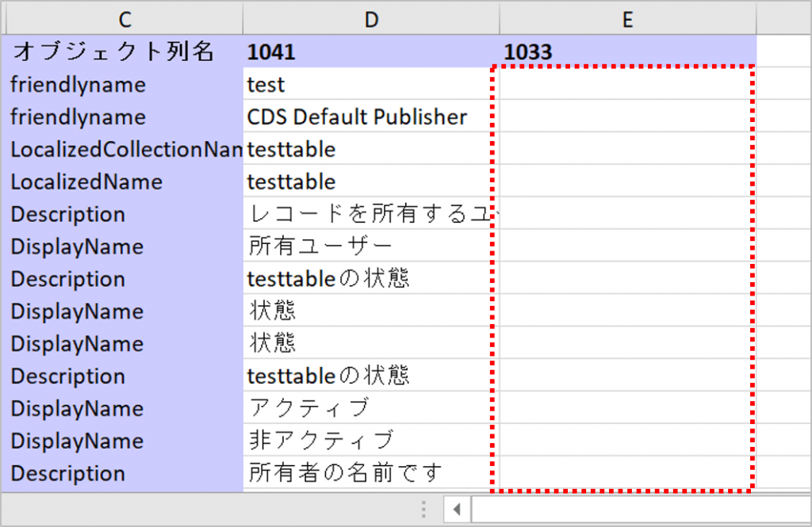Select the 非アクティブ cell
The width and height of the screenshot is (812, 527).
coord(371,441)
